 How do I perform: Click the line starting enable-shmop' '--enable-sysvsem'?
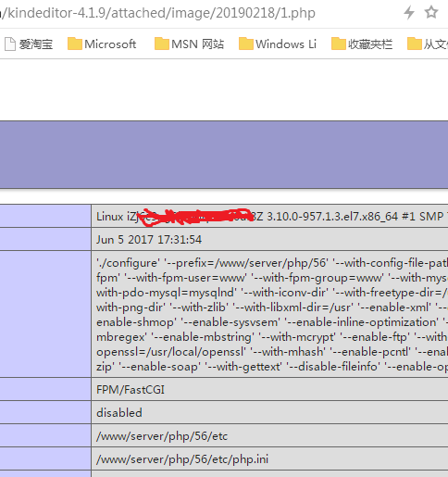pos(272,322)
